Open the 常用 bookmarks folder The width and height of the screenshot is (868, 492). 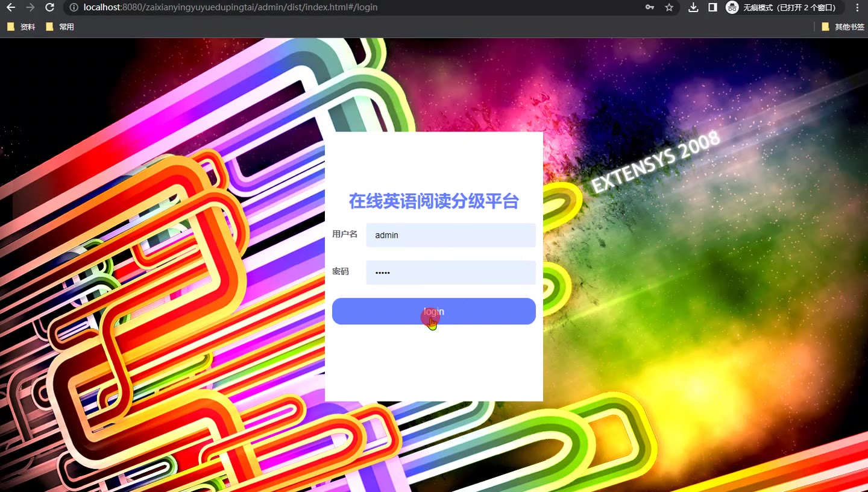(x=60, y=27)
